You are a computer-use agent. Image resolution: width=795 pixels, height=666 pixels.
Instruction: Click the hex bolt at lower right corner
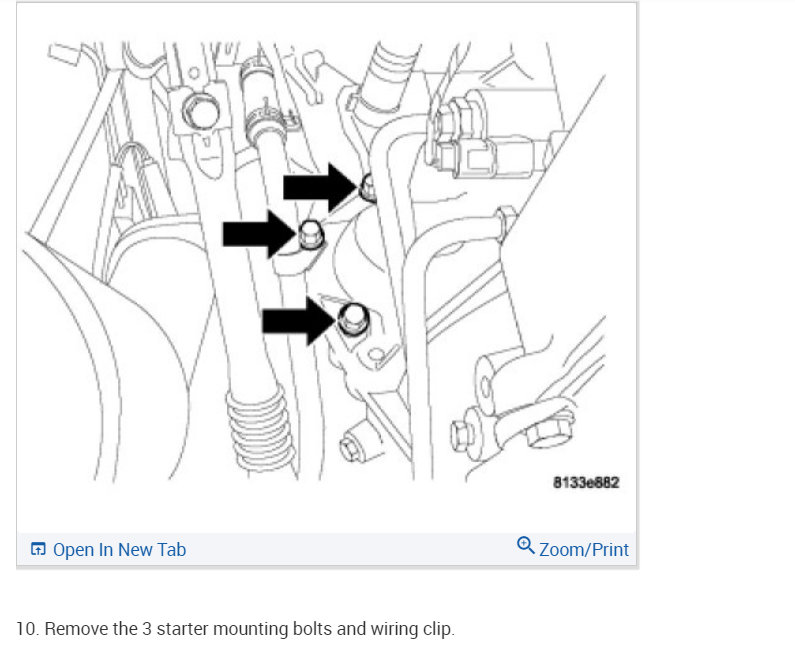[x=549, y=431]
